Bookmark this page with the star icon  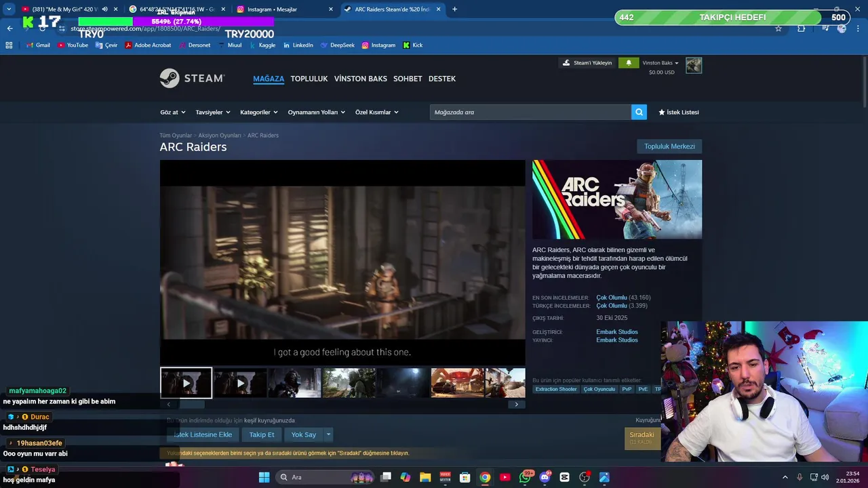click(778, 28)
